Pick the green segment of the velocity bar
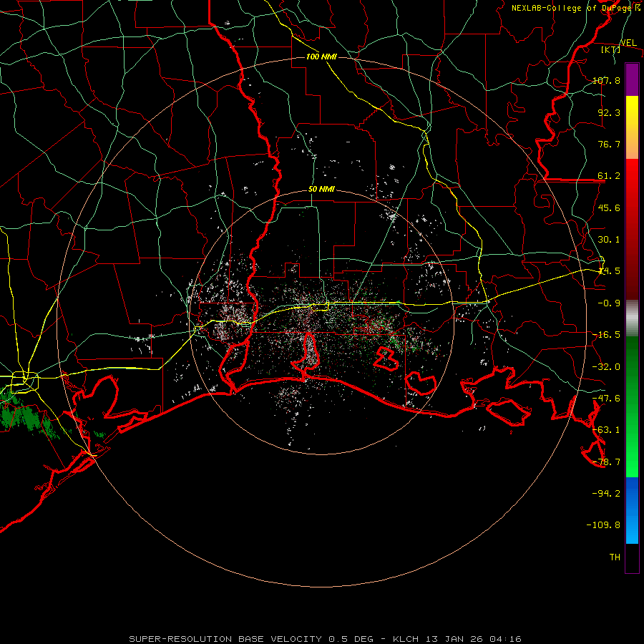The height and width of the screenshot is (644, 644). pos(632,406)
